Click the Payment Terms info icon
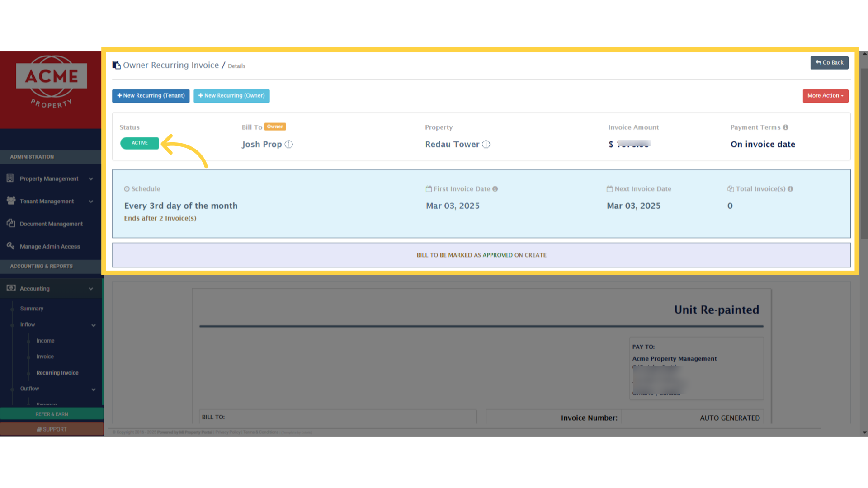This screenshot has height=488, width=868. coord(786,127)
